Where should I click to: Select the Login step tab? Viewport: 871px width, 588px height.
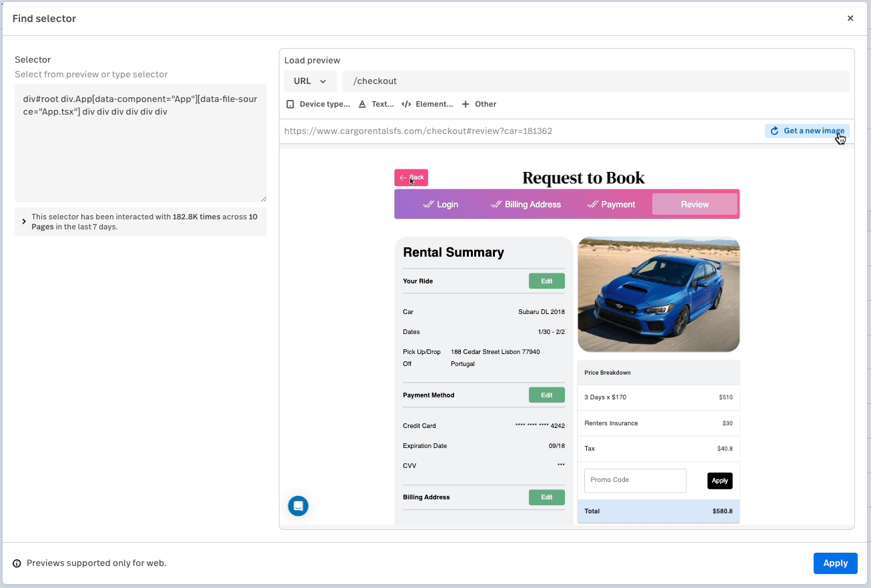[441, 205]
